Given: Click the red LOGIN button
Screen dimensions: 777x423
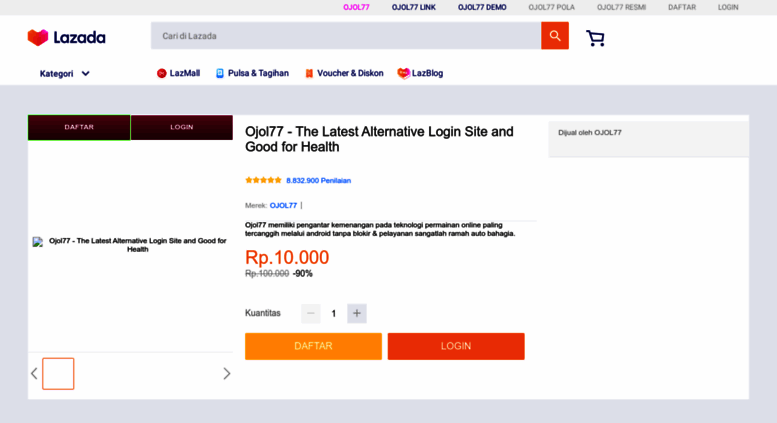Looking at the screenshot, I should click(x=456, y=346).
